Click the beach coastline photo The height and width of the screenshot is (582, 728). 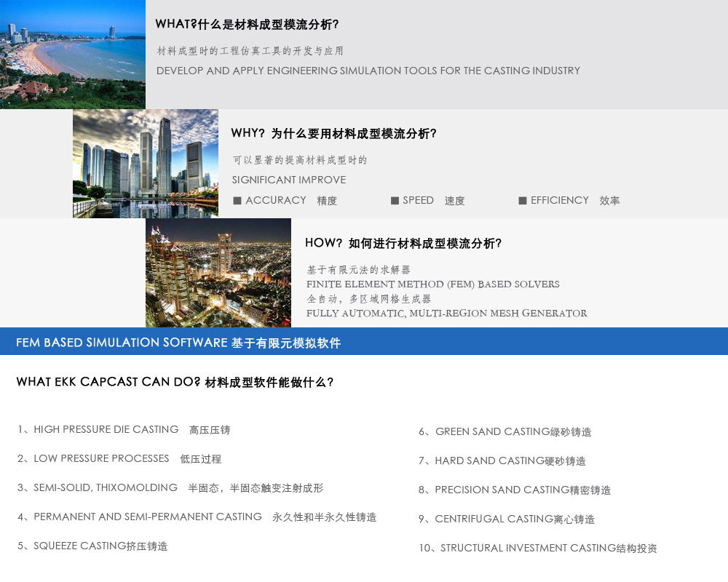coord(72,55)
